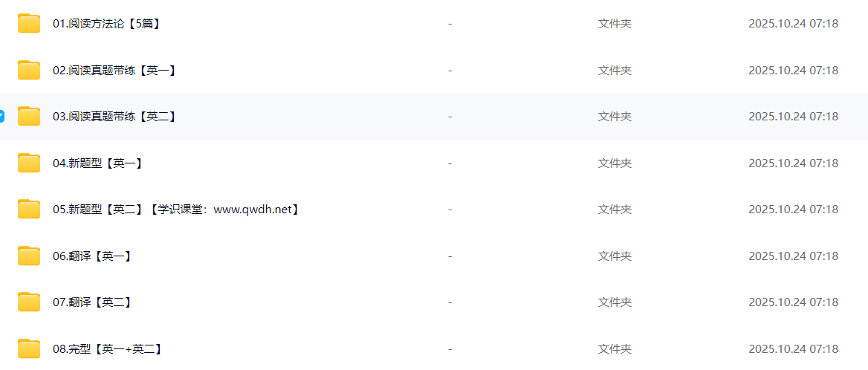Click the folder icon for 07.翻译【英二】
The width and height of the screenshot is (868, 370).
pos(29,302)
